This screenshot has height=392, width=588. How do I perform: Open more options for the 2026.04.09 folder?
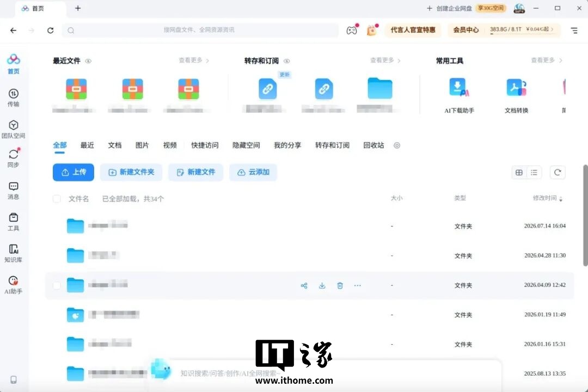(357, 286)
